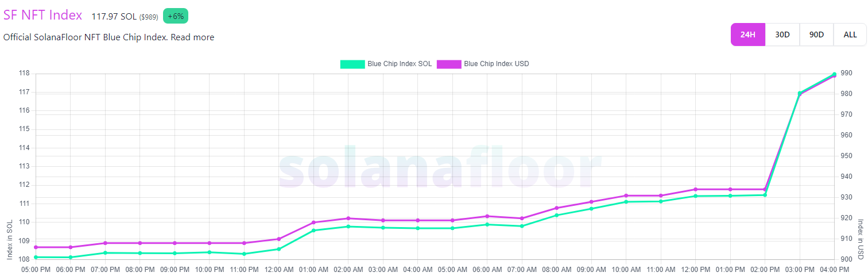Select the 02:00 PM purple USD data point

(x=765, y=189)
